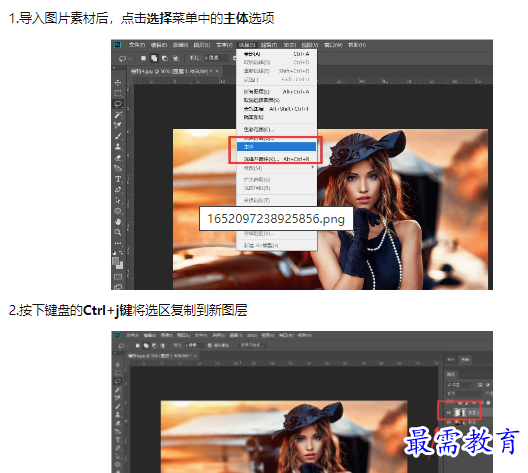Choose 所有图层(L) Alt+Ctrl+A menu entry
Screen dimensions: 528x473
[x=276, y=92]
